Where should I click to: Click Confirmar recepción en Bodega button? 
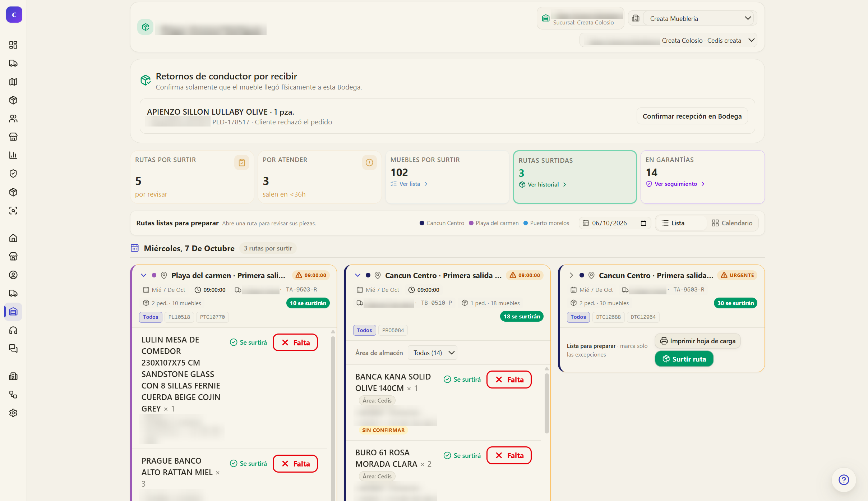(692, 116)
